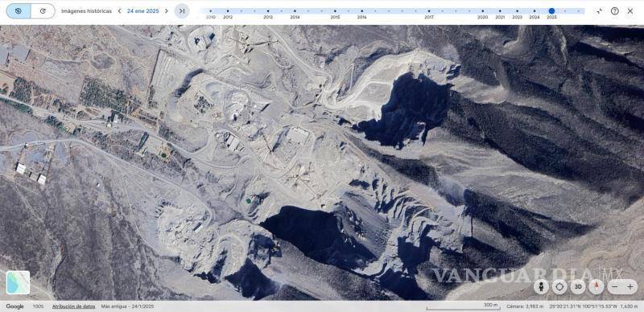The image size is (644, 312).
Task: Select the 2024 marker on timeline
Action: (x=535, y=11)
